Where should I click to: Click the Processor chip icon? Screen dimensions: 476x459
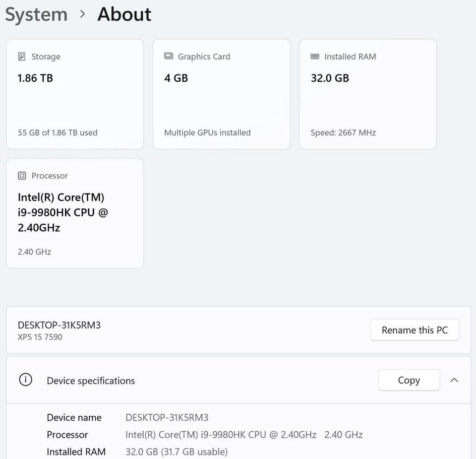click(22, 176)
